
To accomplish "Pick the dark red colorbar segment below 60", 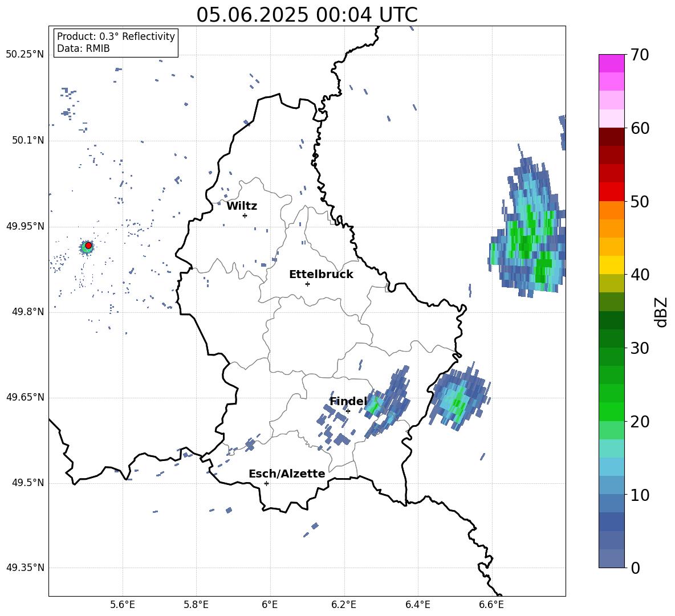I will [611, 136].
